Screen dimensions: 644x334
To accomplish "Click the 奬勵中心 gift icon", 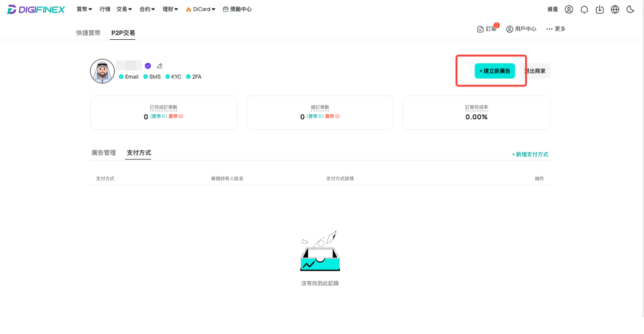I will pyautogui.click(x=225, y=10).
